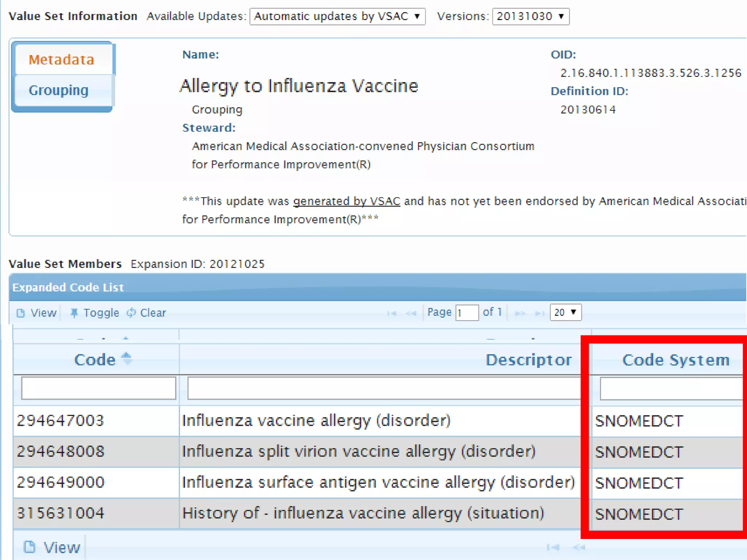The height and width of the screenshot is (560, 747).
Task: Switch to the Metadata tab
Action: (x=62, y=59)
